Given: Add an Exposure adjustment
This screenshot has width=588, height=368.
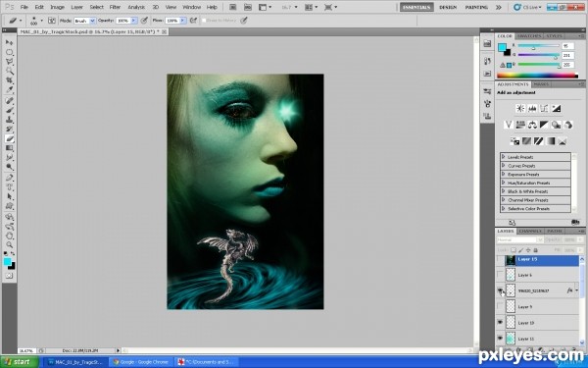Looking at the screenshot, I should pyautogui.click(x=557, y=109).
